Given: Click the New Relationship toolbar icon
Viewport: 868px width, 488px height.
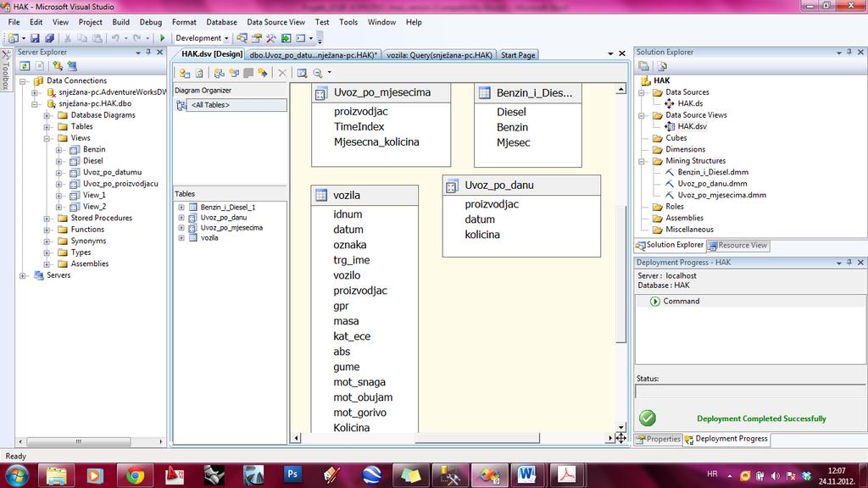Looking at the screenshot, I should 263,73.
